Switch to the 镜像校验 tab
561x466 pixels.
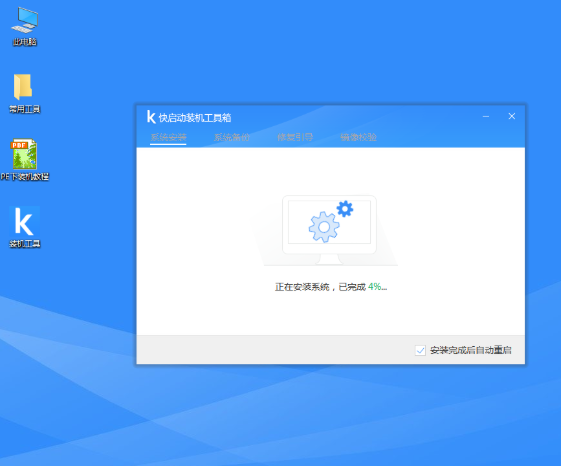tap(358, 137)
